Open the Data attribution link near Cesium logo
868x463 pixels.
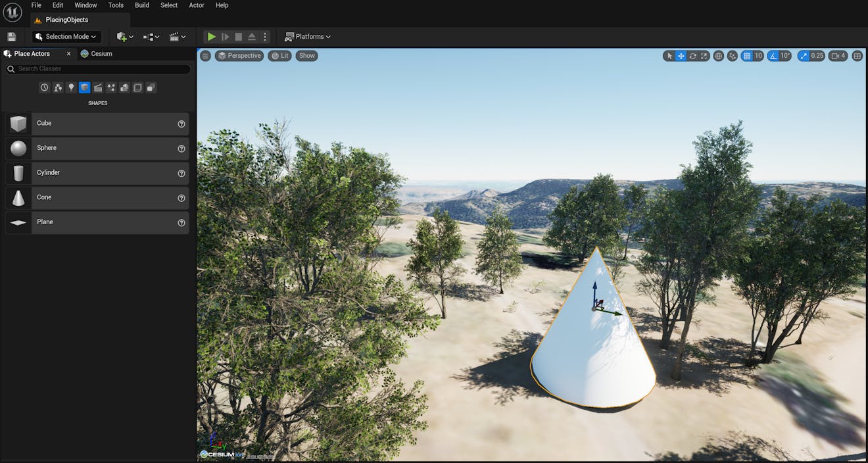coord(260,454)
